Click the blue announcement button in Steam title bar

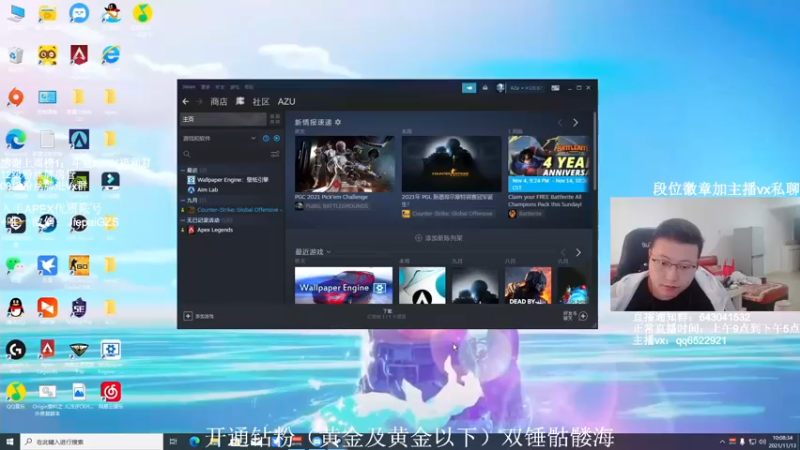click(469, 88)
